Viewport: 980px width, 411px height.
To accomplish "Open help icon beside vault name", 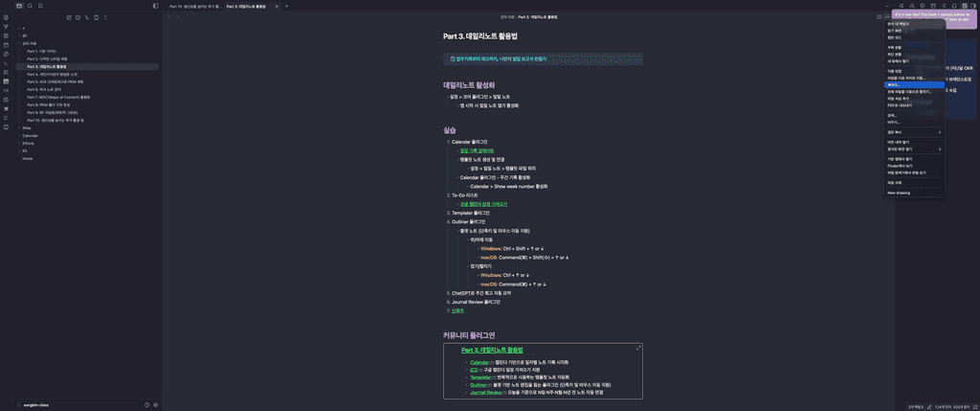I will (x=146, y=404).
